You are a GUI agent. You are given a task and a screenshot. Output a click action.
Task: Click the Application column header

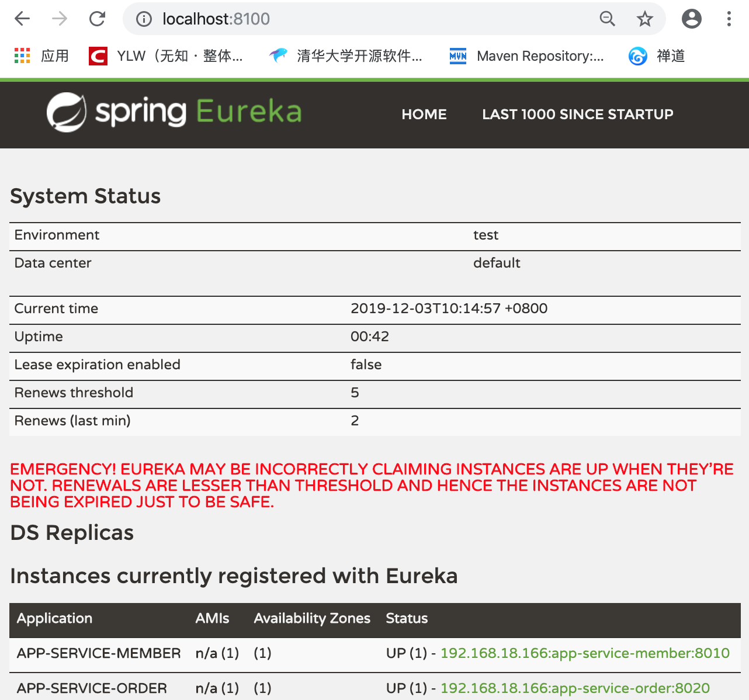(x=54, y=618)
